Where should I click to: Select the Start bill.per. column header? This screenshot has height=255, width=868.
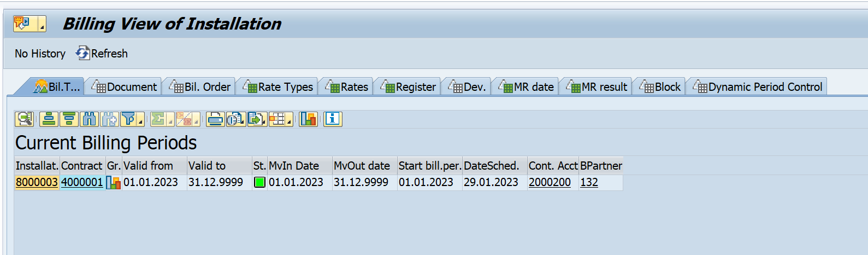tap(430, 166)
